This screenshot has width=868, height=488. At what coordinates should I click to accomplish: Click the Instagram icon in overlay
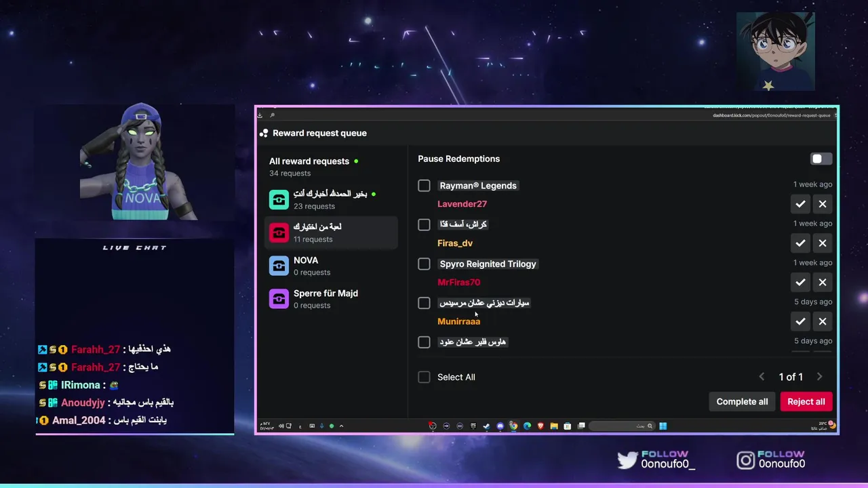tap(746, 460)
